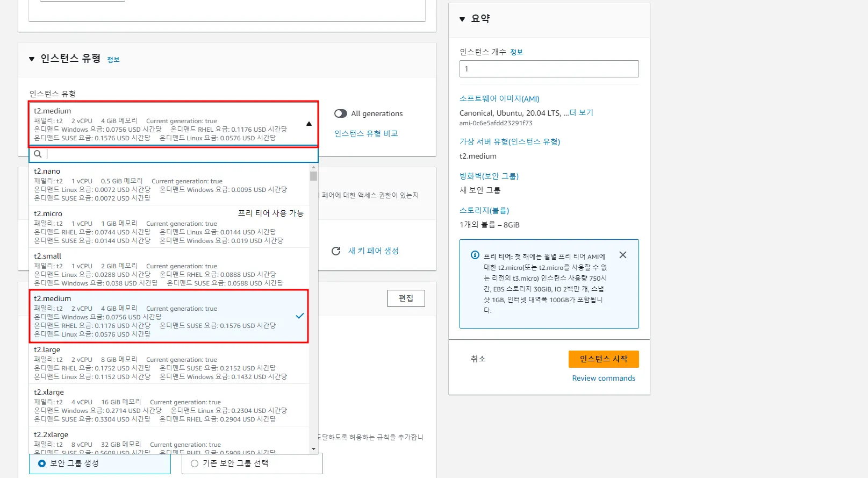
Task: Focus the instance type search field
Action: 174,154
